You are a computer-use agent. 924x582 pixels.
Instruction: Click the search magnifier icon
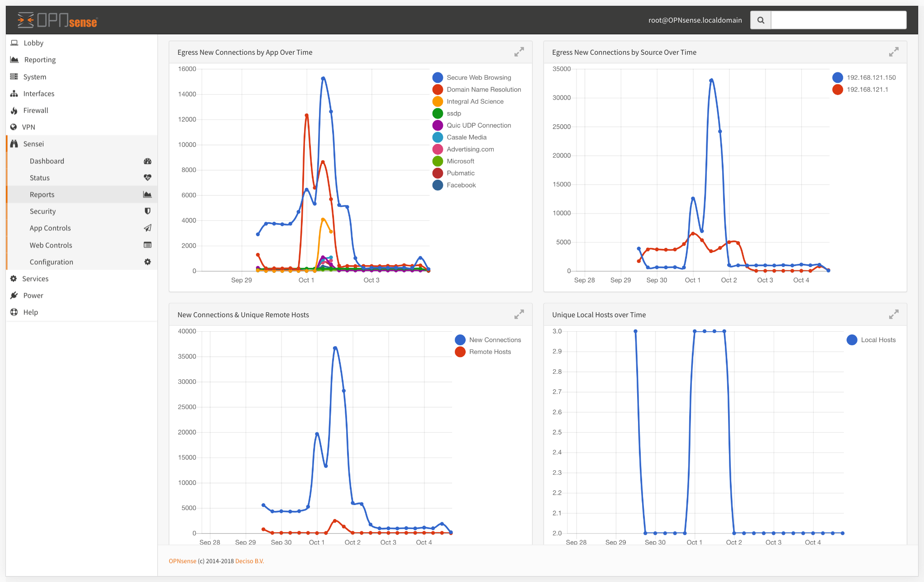click(761, 20)
